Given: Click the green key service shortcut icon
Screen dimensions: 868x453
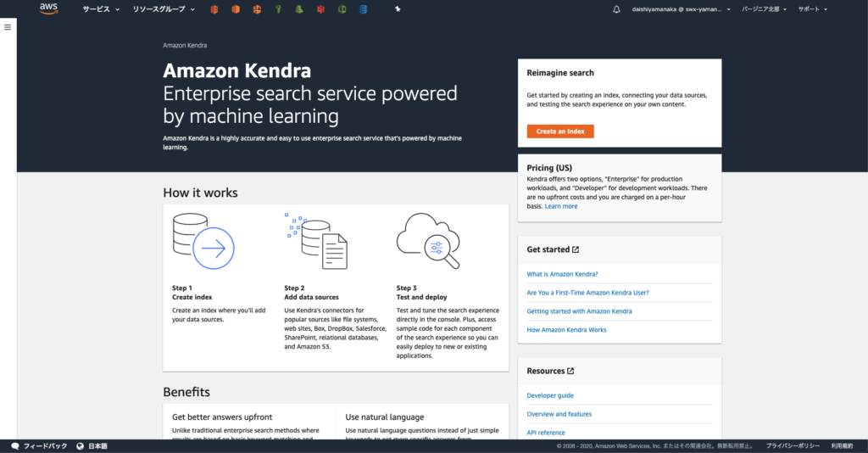Looking at the screenshot, I should click(278, 9).
